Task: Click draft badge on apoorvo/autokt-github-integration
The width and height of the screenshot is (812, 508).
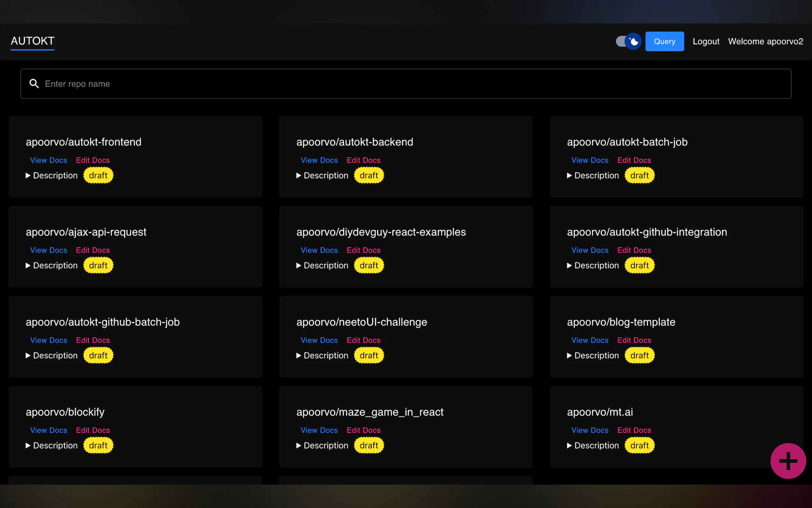Action: (x=639, y=266)
